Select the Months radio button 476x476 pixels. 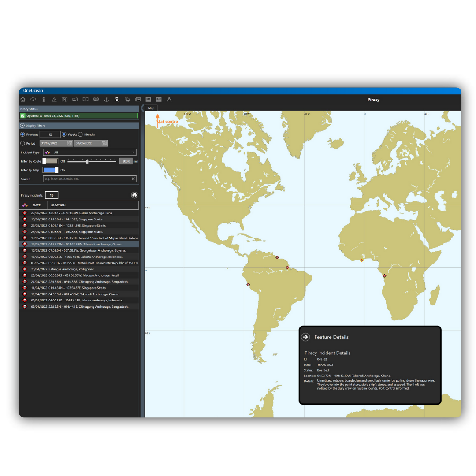[x=81, y=134]
